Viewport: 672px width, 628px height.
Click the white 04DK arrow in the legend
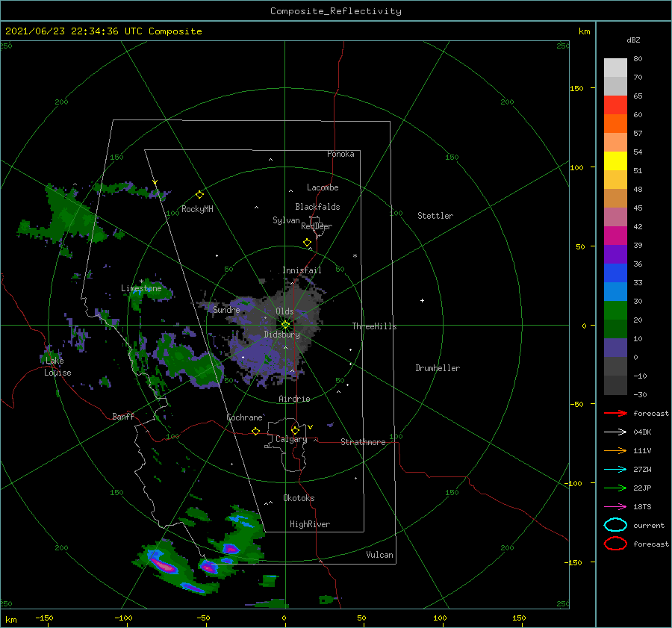[x=615, y=432]
